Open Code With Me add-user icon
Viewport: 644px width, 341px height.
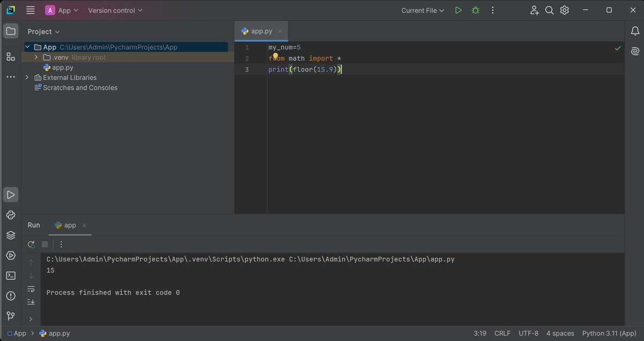click(x=535, y=10)
